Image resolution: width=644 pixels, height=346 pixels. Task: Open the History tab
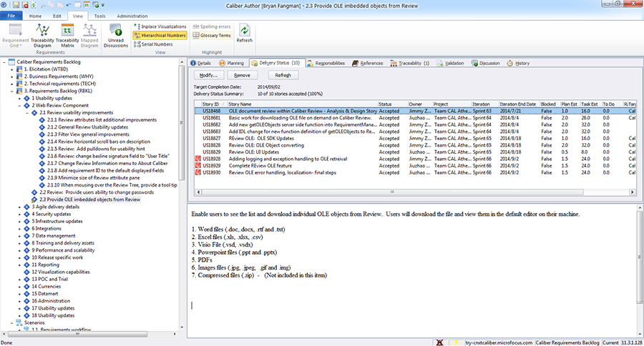(x=518, y=63)
